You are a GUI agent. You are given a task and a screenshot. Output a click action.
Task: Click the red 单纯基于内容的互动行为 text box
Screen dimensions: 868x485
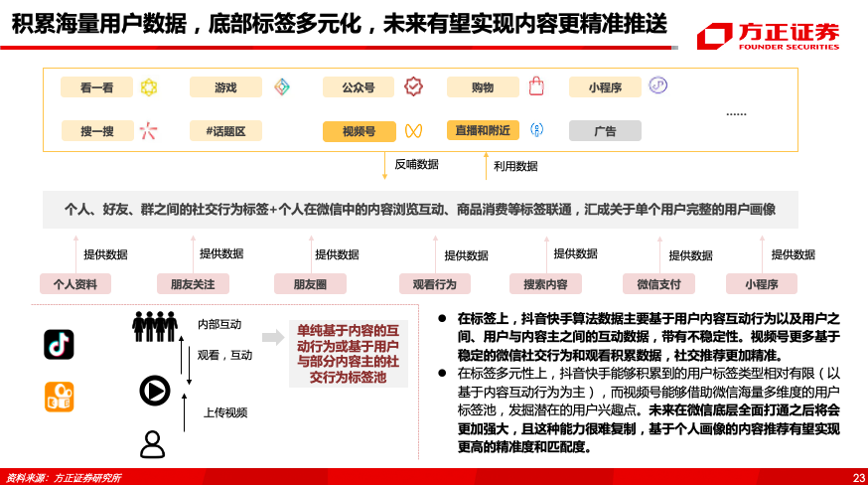pos(349,353)
